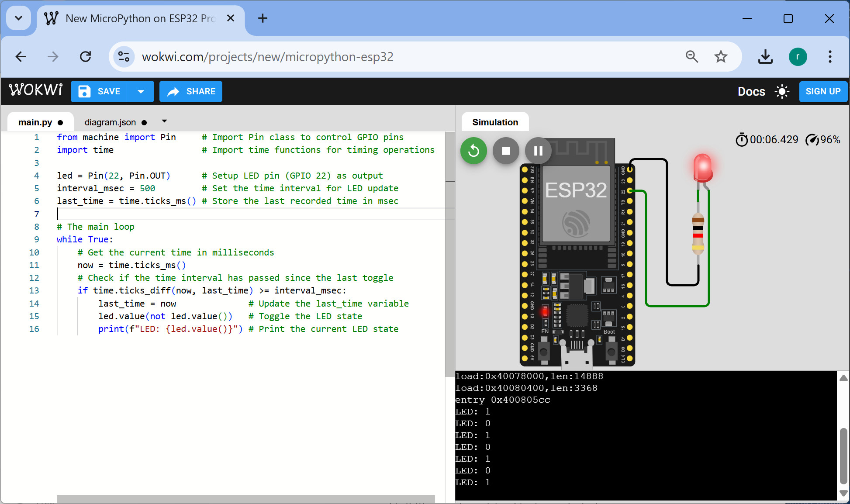Click the black ground wire
The image size is (850, 504).
667,223
